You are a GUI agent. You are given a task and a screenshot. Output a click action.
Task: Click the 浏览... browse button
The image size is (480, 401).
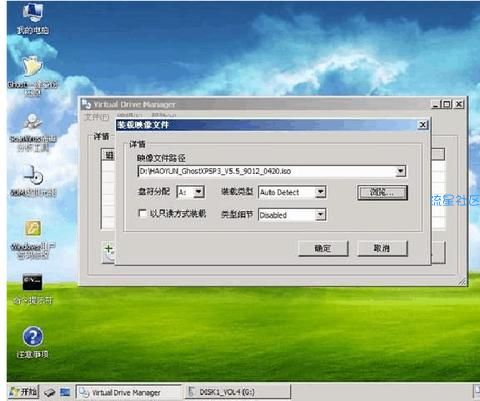(382, 193)
